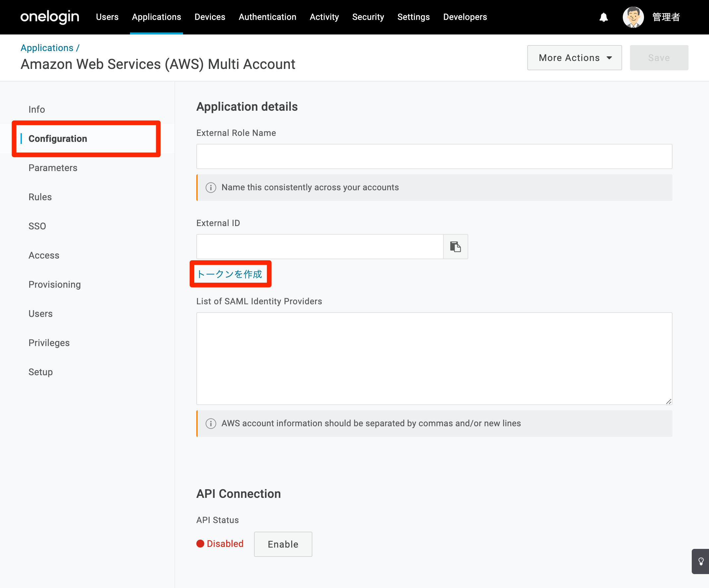Image resolution: width=709 pixels, height=588 pixels.
Task: Click the 'Amazon Web Services (AWS) Multi Account' title
Action: click(x=158, y=64)
